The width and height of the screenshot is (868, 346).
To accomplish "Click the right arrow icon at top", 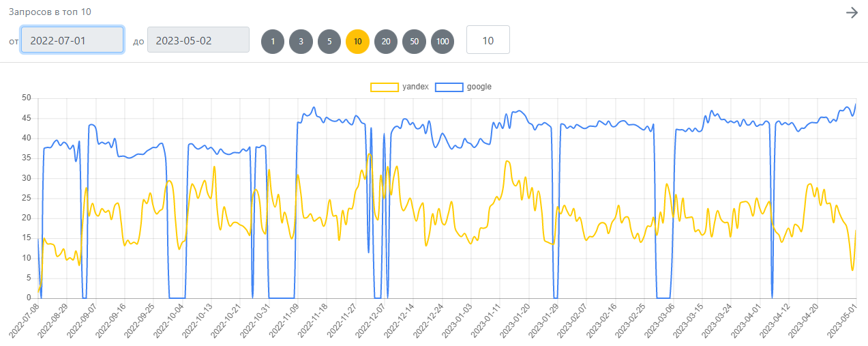I will (851, 12).
